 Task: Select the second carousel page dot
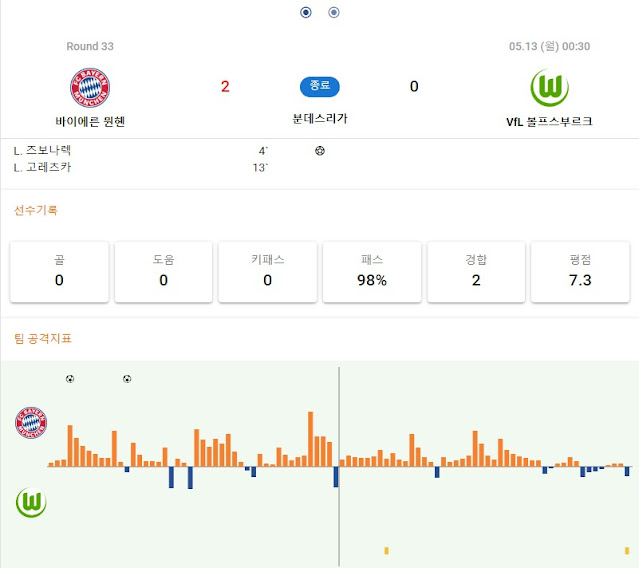coord(334,13)
